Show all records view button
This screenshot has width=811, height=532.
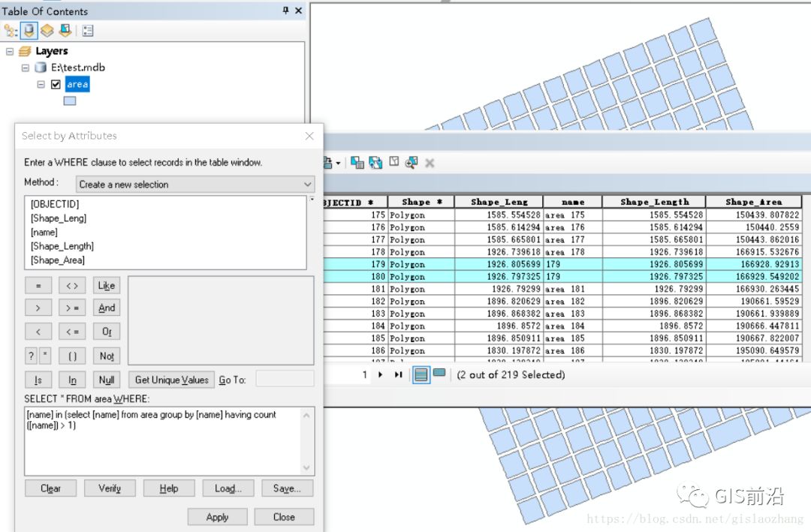click(421, 374)
